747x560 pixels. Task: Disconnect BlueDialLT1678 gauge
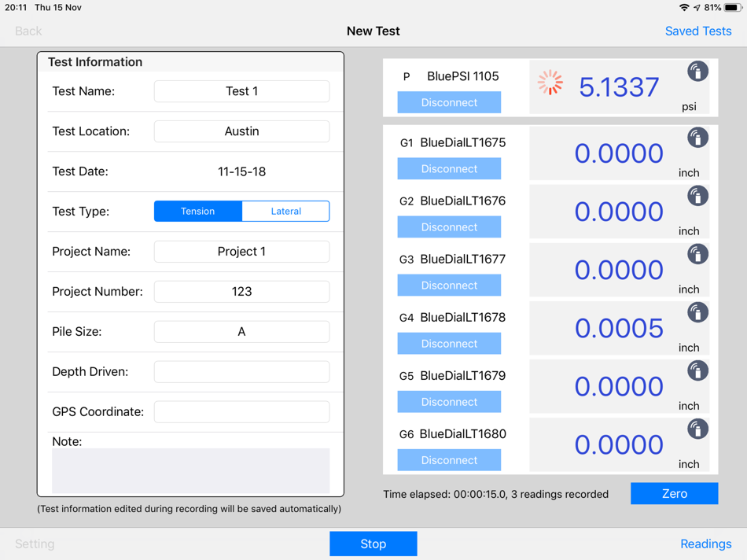pos(449,344)
